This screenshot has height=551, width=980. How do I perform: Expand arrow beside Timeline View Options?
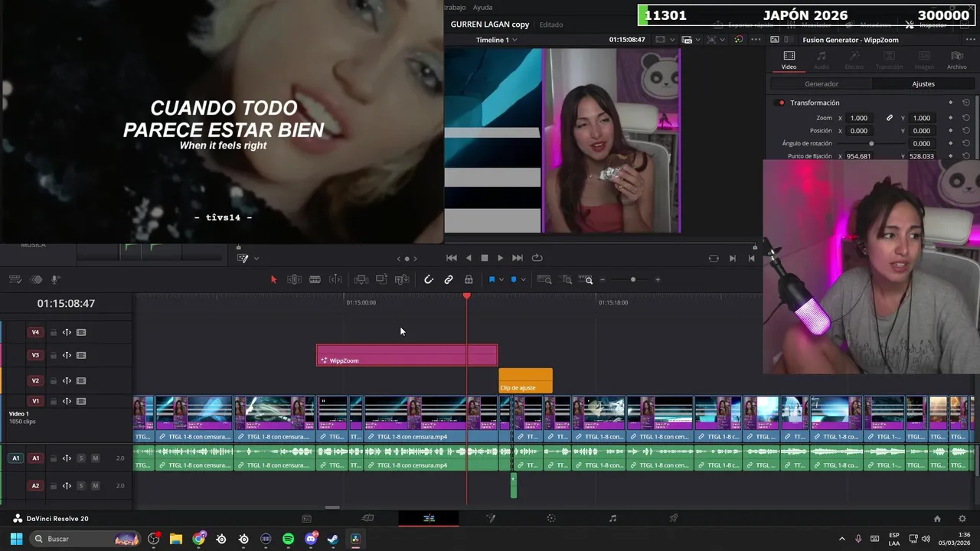coord(256,259)
